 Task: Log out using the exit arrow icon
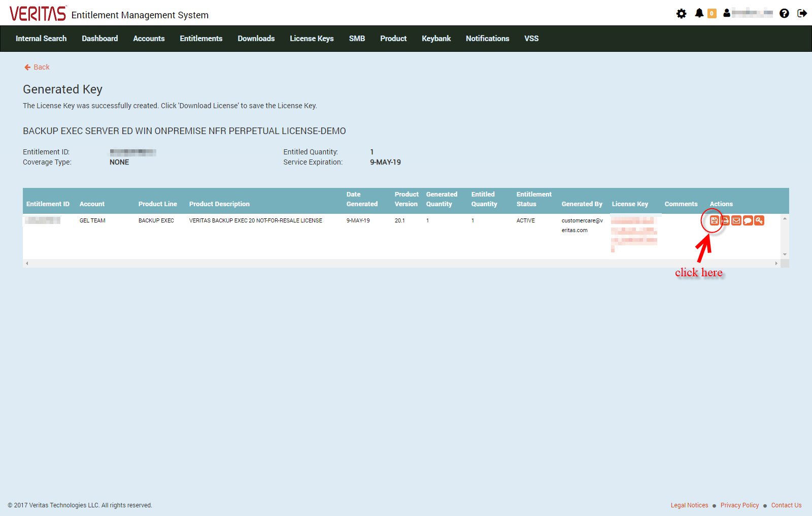(802, 14)
